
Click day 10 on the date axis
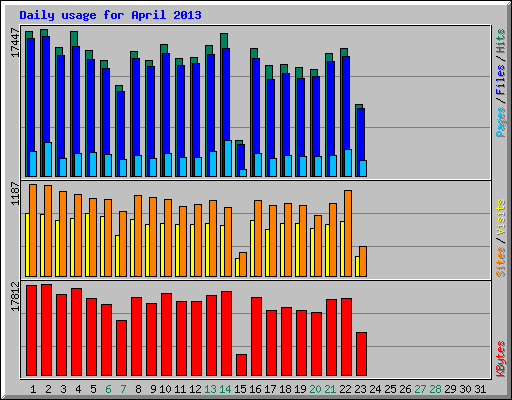165,389
